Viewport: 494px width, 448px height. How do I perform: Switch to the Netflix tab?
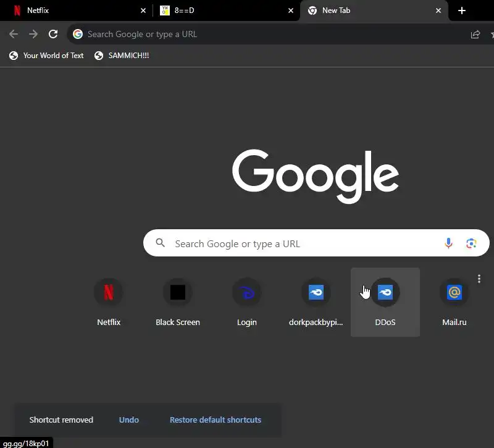75,11
